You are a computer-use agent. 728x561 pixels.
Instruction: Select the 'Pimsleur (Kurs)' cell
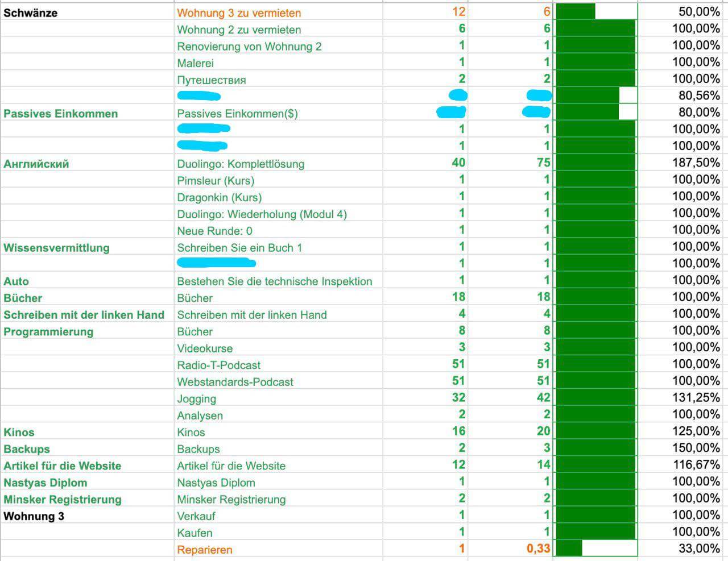[x=278, y=180]
